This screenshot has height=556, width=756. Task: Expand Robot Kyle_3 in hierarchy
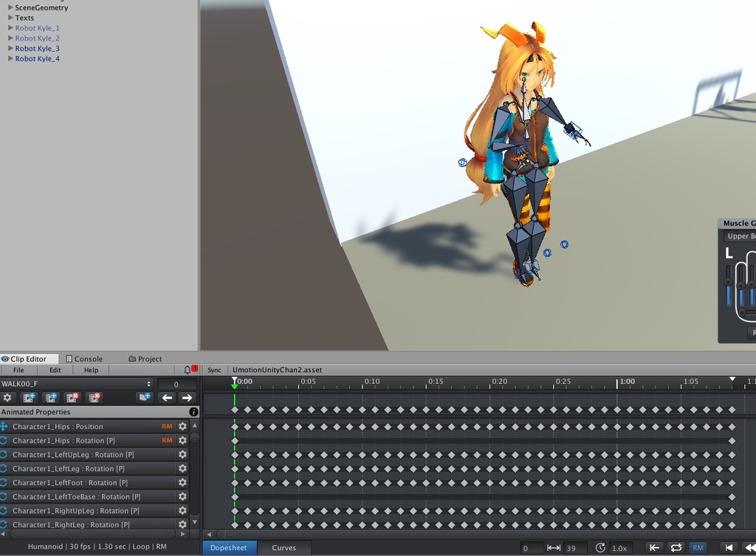click(x=10, y=48)
